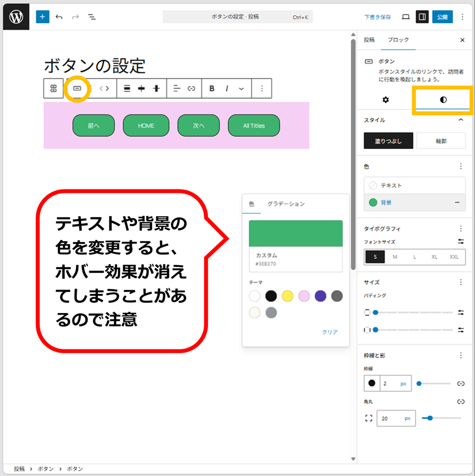Toggle the settings sidebar panel icon
This screenshot has width=475, height=476.
coord(422,17)
